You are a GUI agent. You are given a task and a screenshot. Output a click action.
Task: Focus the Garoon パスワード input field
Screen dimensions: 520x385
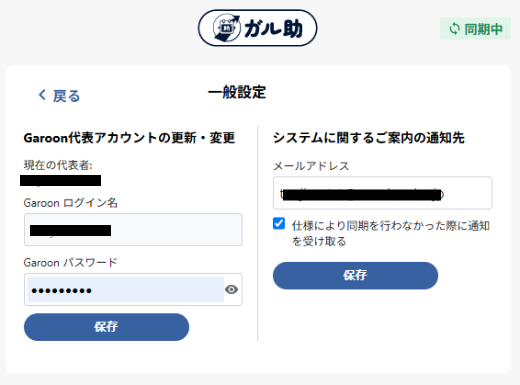coord(126,289)
